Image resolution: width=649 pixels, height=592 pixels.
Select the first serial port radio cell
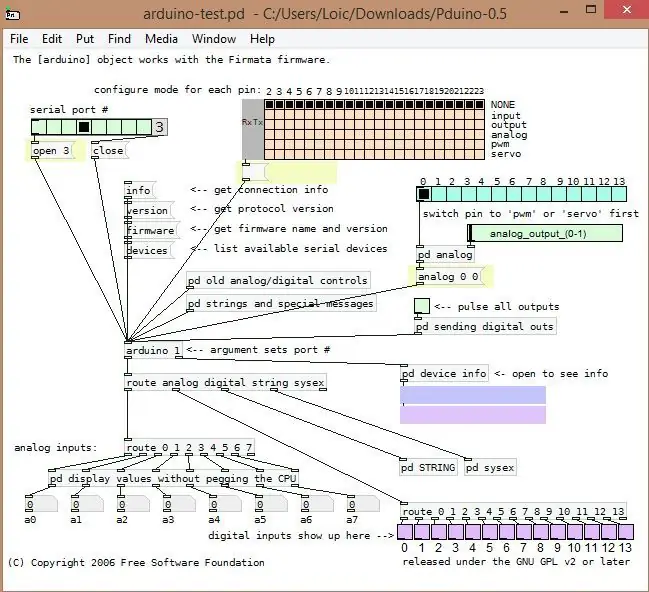[39, 127]
